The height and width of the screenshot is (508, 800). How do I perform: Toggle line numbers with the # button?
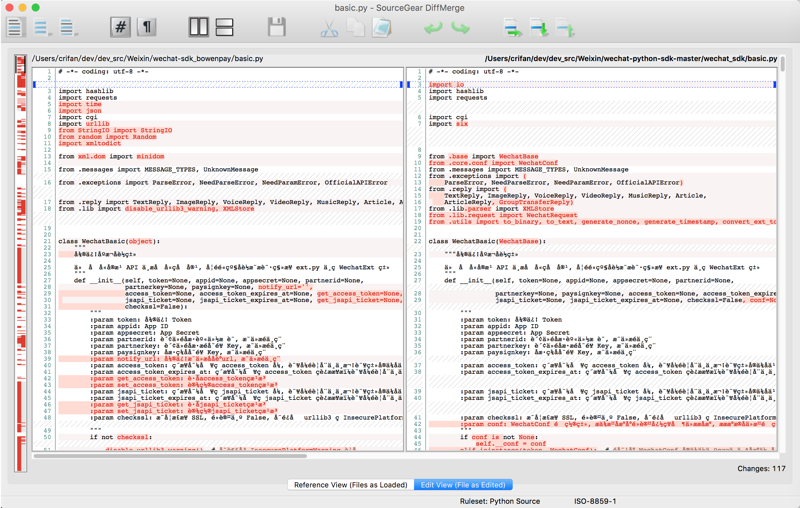tap(120, 28)
